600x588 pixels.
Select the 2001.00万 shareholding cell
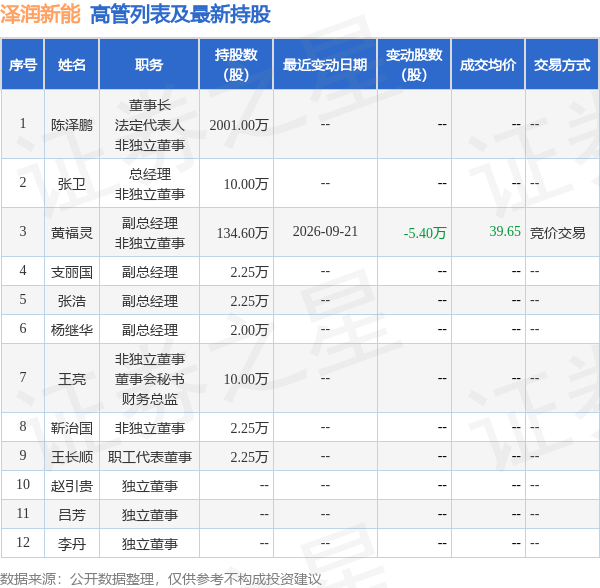tap(239, 125)
